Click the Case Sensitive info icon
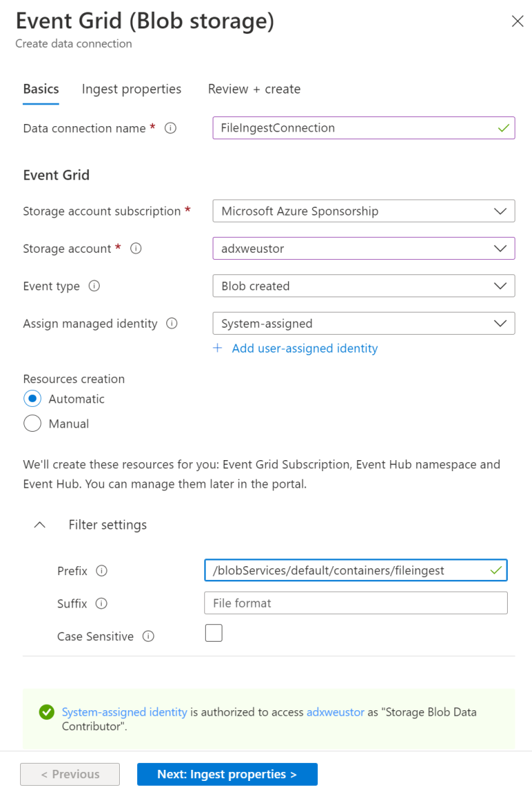 coord(148,636)
